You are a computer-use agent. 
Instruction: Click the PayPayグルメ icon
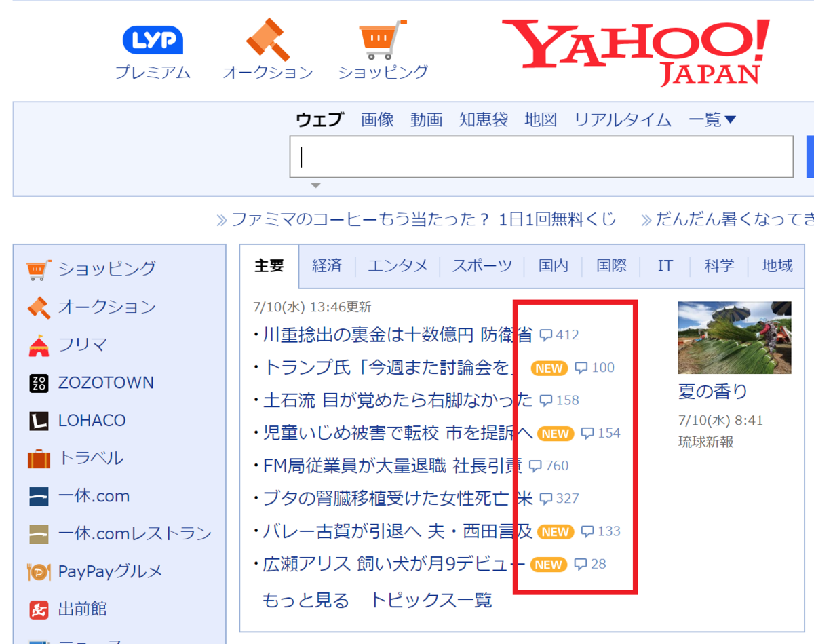click(x=39, y=572)
